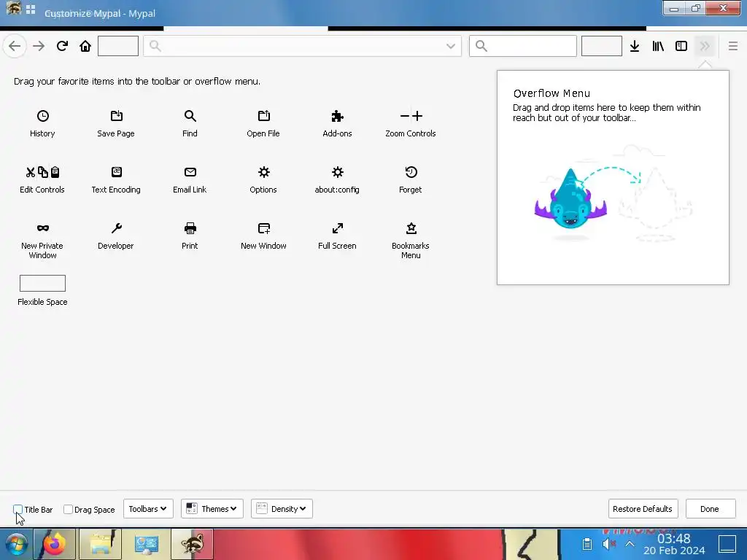The image size is (747, 560).
Task: Click the Downloads arrow icon
Action: click(x=635, y=46)
